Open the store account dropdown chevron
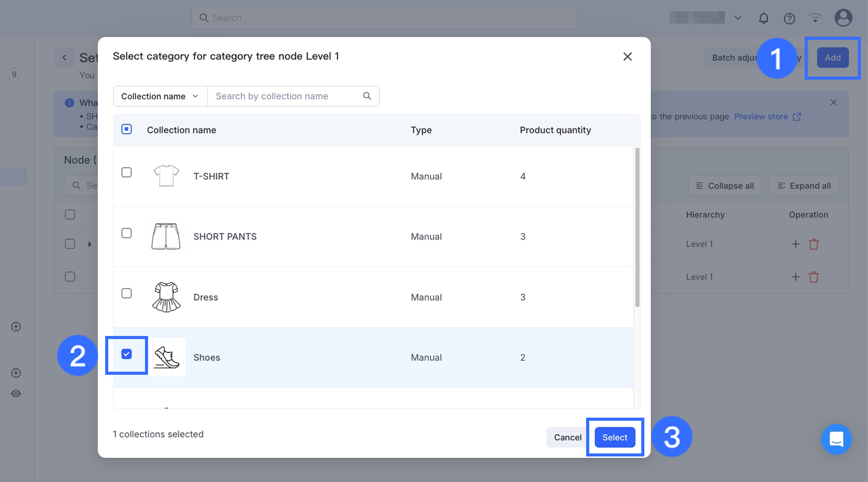 pos(738,18)
